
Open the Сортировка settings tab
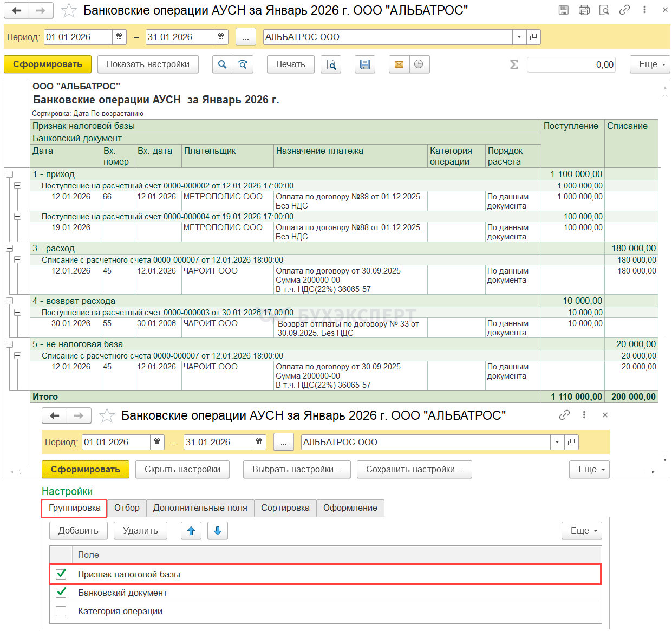[285, 508]
